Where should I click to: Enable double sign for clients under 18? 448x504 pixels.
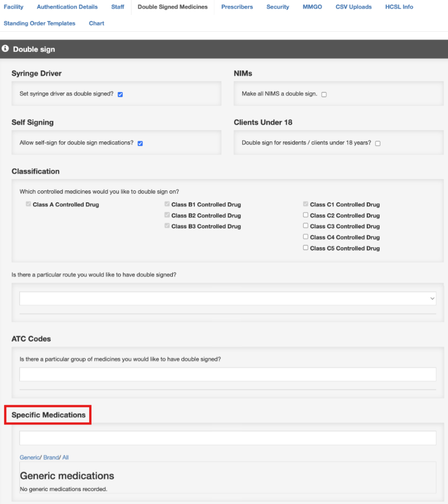(x=378, y=143)
